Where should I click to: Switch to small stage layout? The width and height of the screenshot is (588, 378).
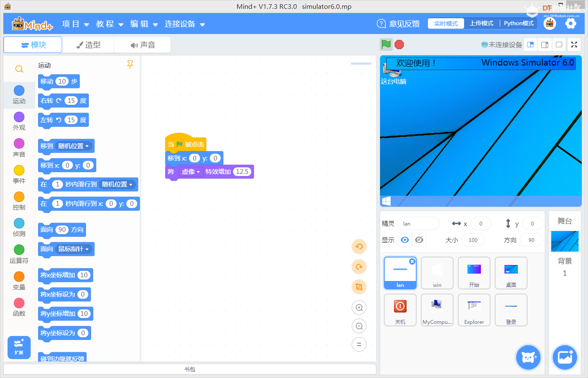coord(530,45)
